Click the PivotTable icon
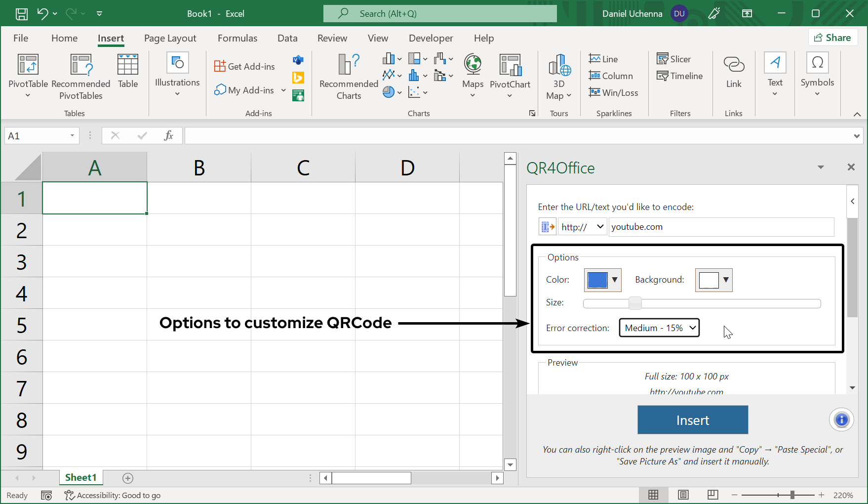This screenshot has height=504, width=868. click(x=28, y=66)
